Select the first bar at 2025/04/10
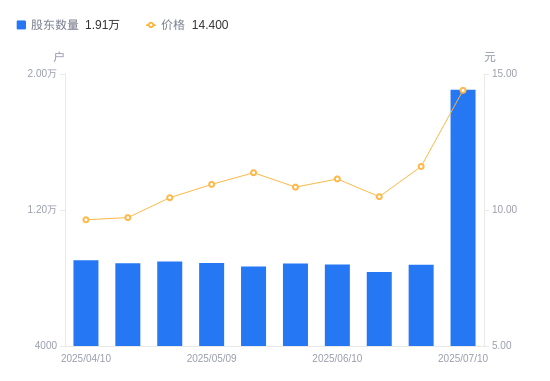The height and width of the screenshot is (381, 550). pos(86,303)
